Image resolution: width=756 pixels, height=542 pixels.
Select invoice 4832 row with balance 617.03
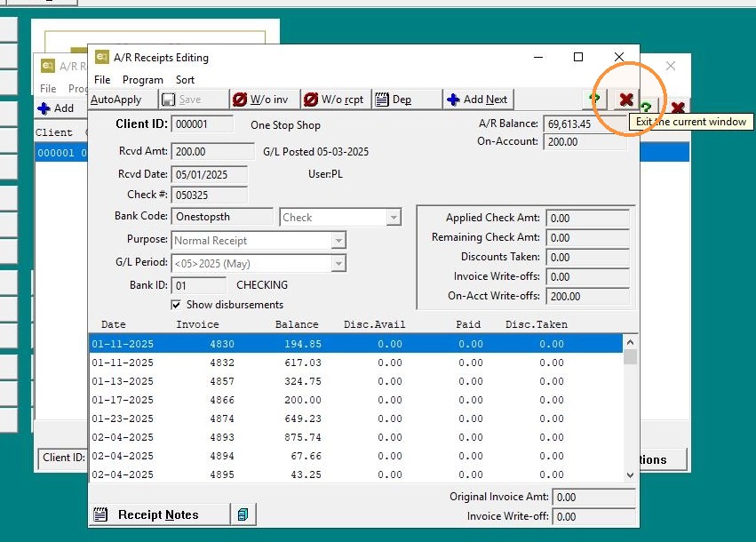pos(356,363)
